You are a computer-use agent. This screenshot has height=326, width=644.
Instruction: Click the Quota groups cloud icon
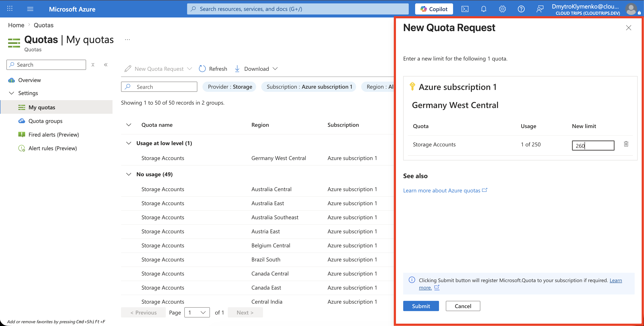pyautogui.click(x=22, y=121)
